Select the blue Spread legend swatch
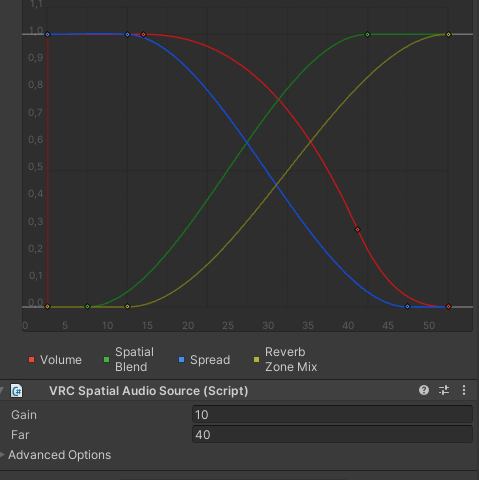 182,360
